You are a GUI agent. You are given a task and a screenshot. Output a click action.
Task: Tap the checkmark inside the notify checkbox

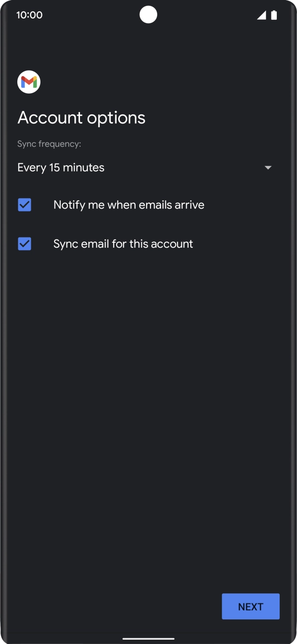pyautogui.click(x=25, y=205)
